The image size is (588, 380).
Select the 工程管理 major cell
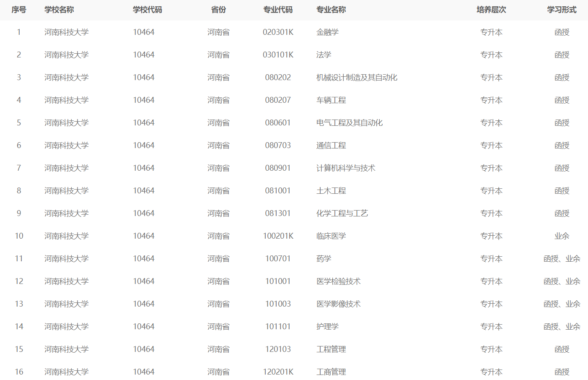tap(331, 349)
